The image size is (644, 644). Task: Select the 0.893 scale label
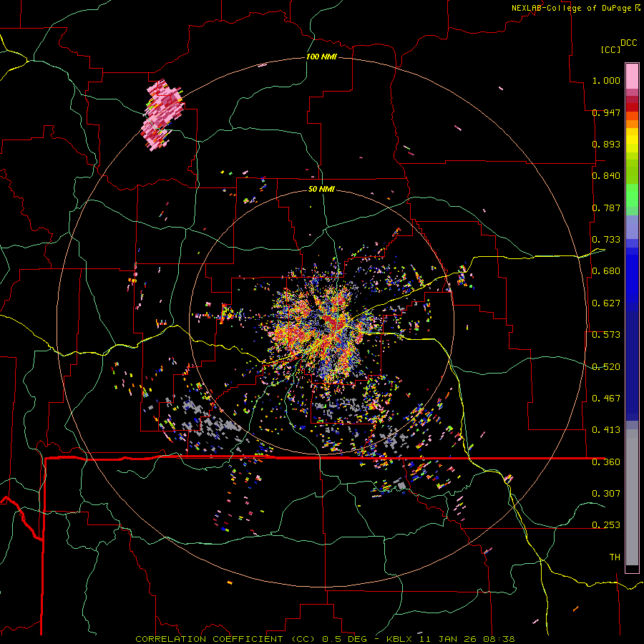click(606, 144)
